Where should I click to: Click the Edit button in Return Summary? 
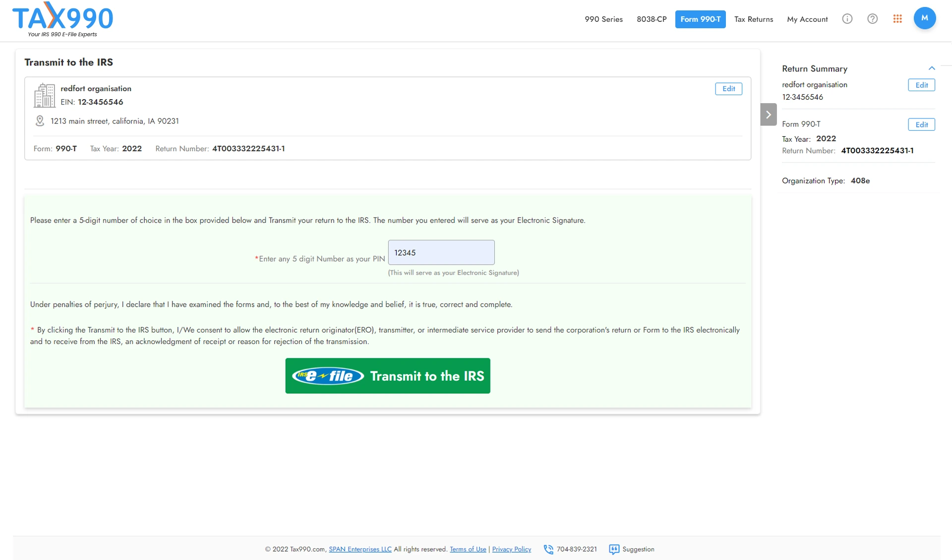[x=921, y=85]
